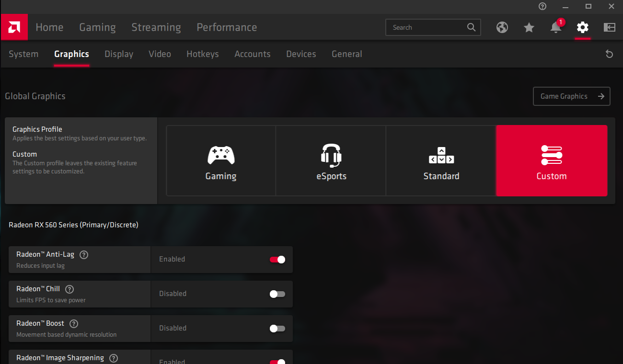The height and width of the screenshot is (364, 623).
Task: Switch to the Display tab
Action: pos(119,54)
